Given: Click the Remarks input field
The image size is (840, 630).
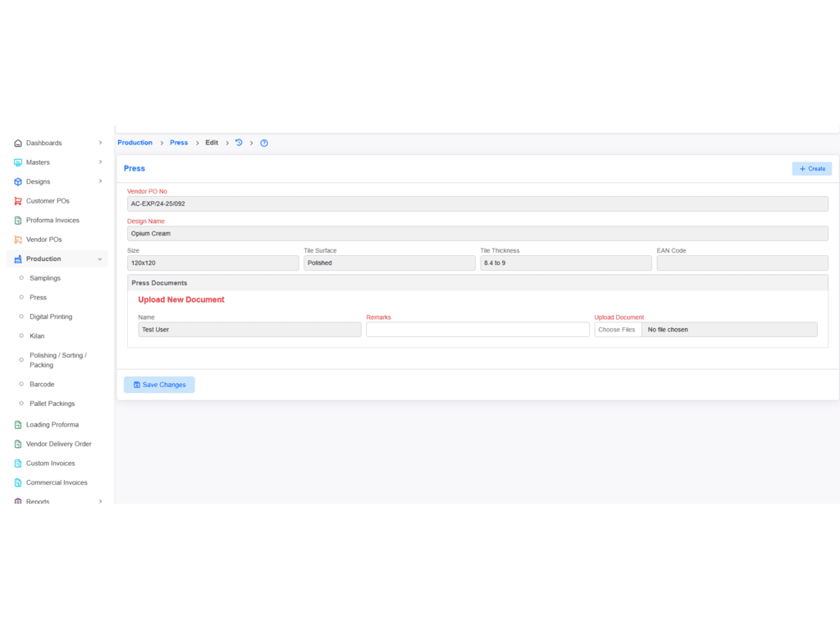Looking at the screenshot, I should [477, 330].
